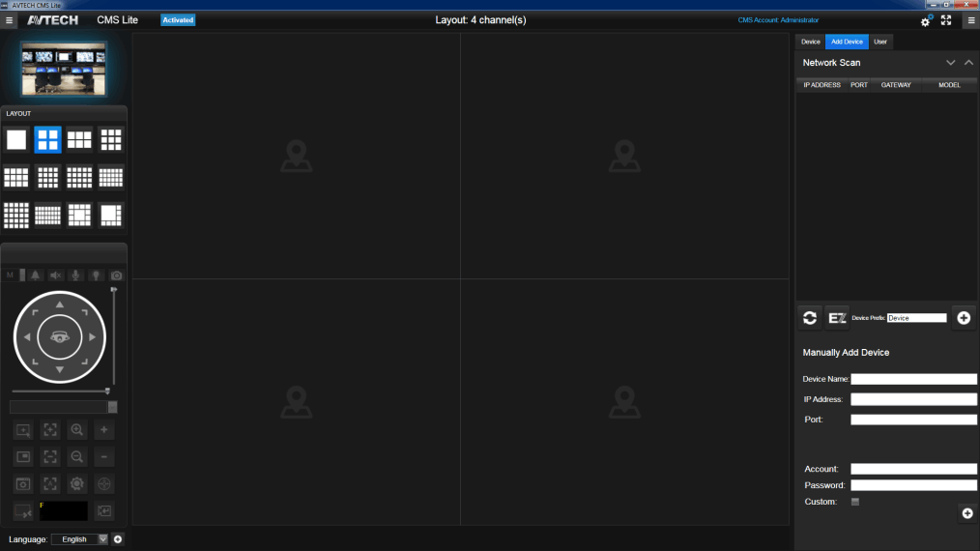Click the horizontal PTZ speed slider
This screenshot has height=551, width=980.
58,391
